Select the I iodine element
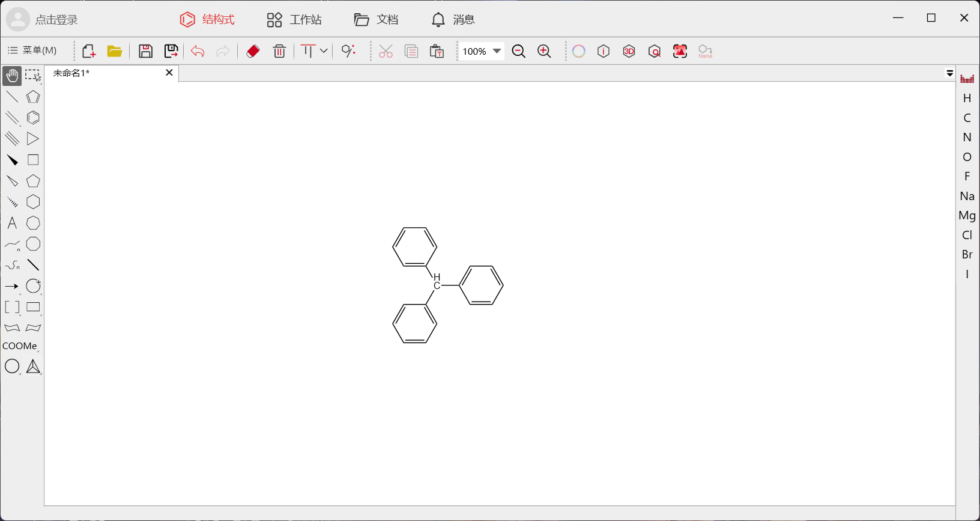The image size is (980, 521). (x=967, y=274)
